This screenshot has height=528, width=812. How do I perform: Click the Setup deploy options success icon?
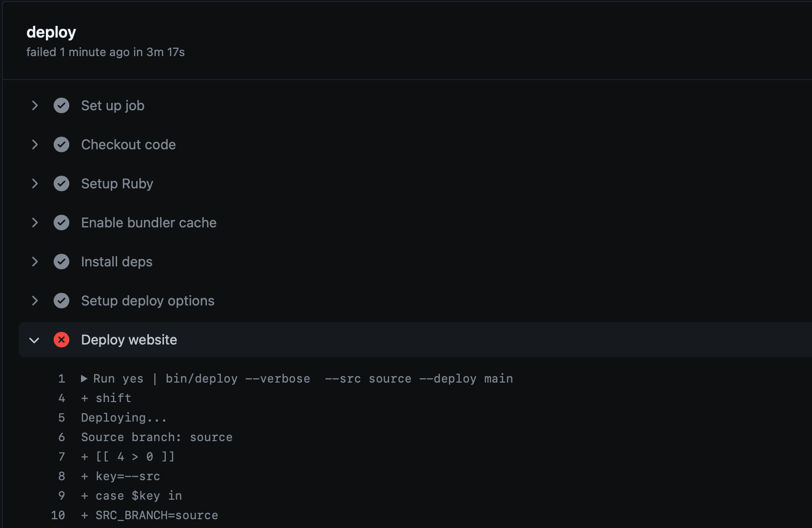(61, 301)
